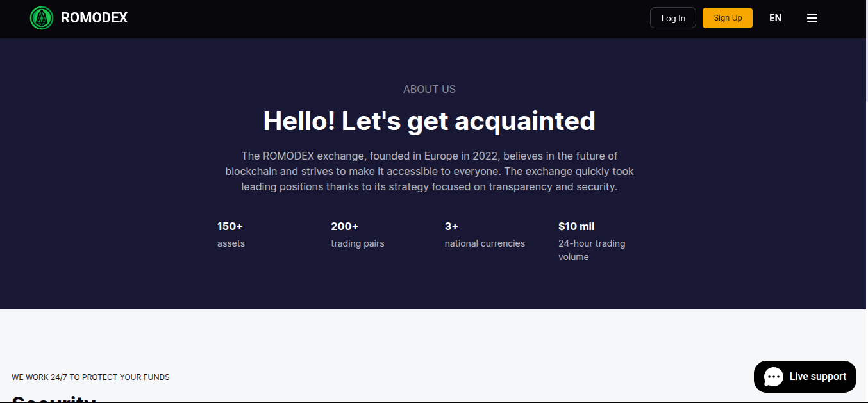Click the ROMODEX brand name text
This screenshot has width=868, height=403.
[94, 18]
